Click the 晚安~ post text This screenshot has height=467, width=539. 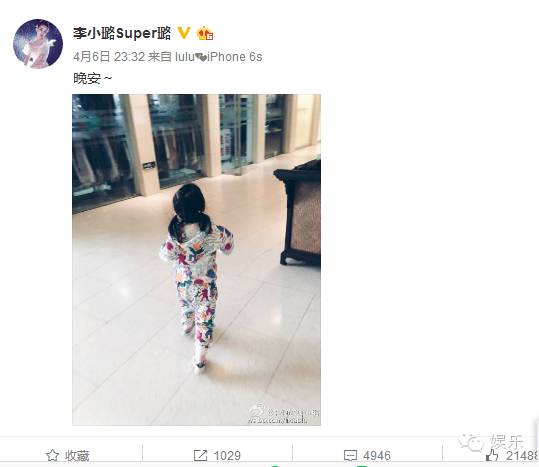pos(92,79)
